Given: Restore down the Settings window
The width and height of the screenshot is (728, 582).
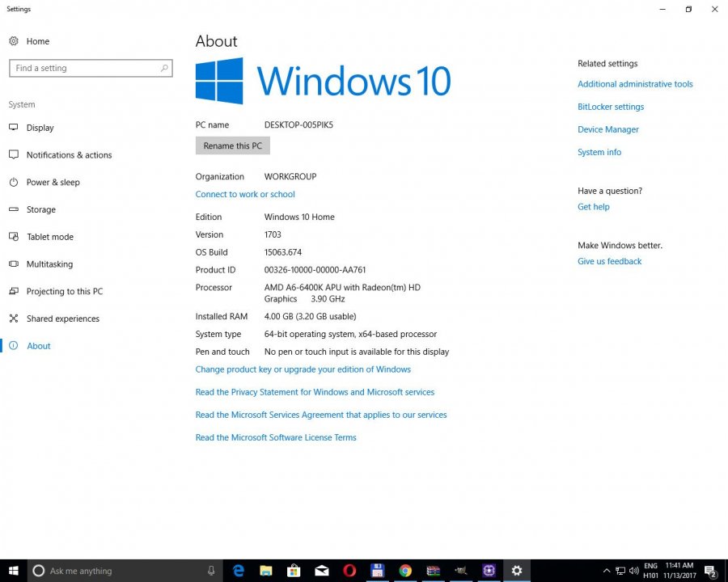Looking at the screenshot, I should 688,9.
